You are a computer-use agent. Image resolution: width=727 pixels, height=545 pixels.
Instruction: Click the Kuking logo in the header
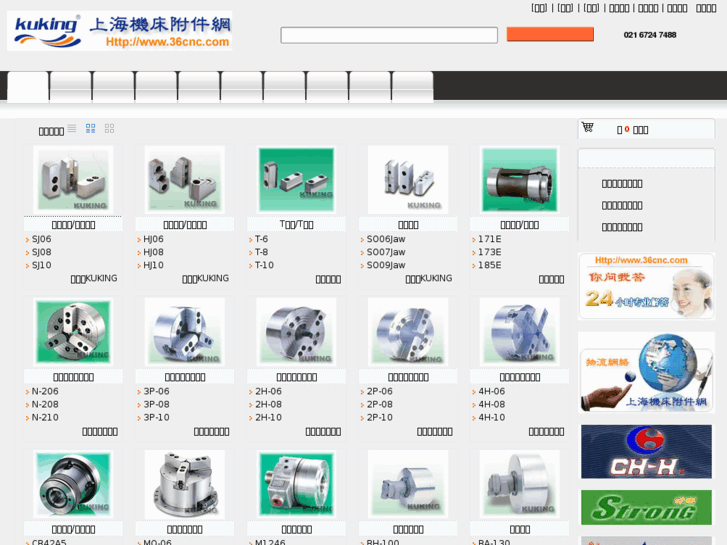point(120,31)
